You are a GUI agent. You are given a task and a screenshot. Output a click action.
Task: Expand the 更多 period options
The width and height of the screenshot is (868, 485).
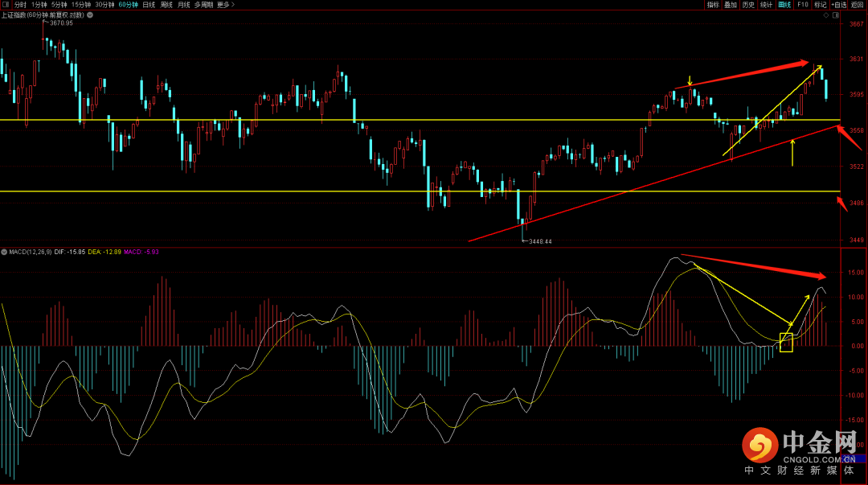pos(225,5)
